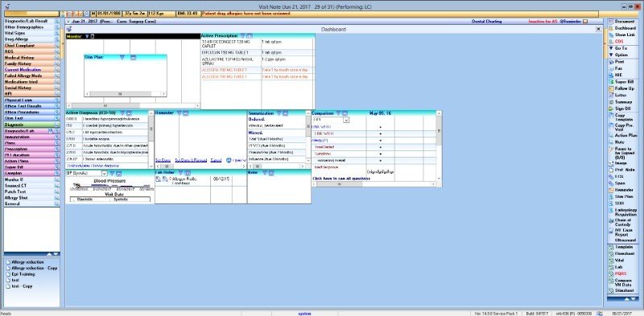644x316 pixels.
Task: Select Influenza missed immunization row
Action: 277,159
